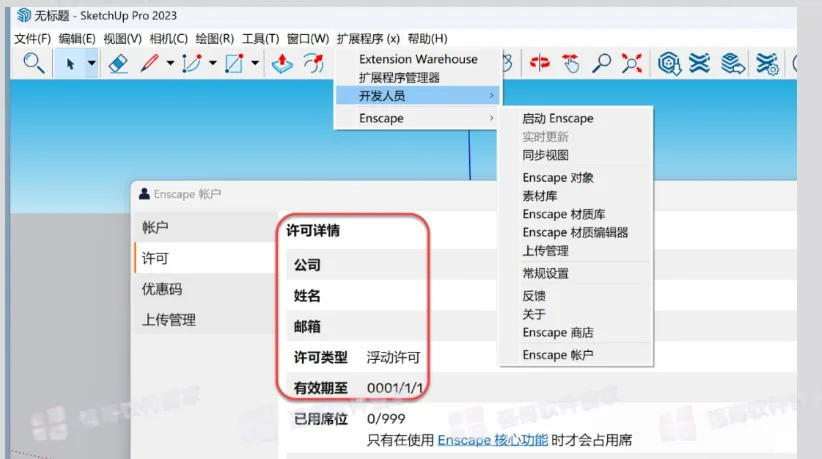Image resolution: width=822 pixels, height=459 pixels.
Task: Switch to the 优惠码 tab
Action: click(206, 289)
